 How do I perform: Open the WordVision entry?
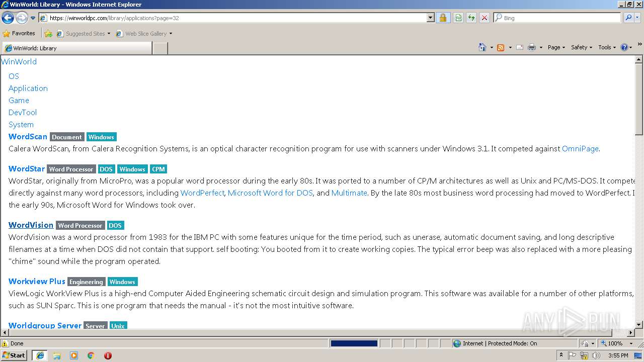pos(31,225)
